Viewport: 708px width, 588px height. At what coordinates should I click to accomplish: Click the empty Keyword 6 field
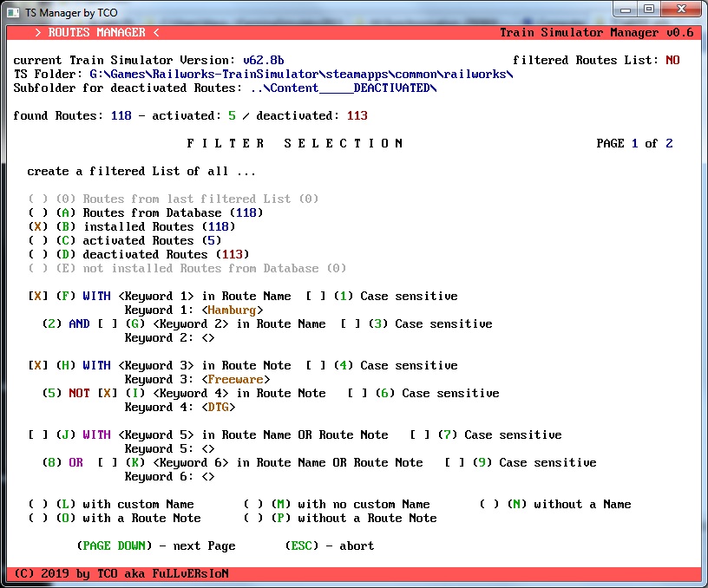[x=208, y=476]
